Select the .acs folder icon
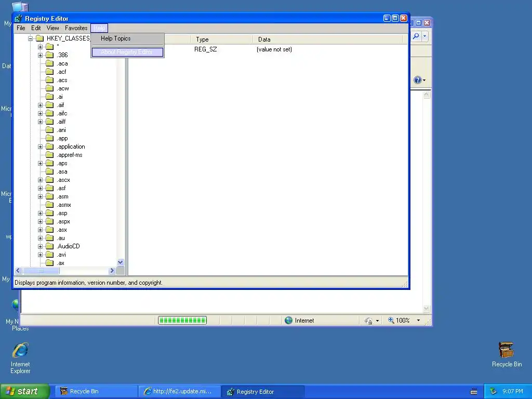This screenshot has height=399, width=532. (49, 80)
